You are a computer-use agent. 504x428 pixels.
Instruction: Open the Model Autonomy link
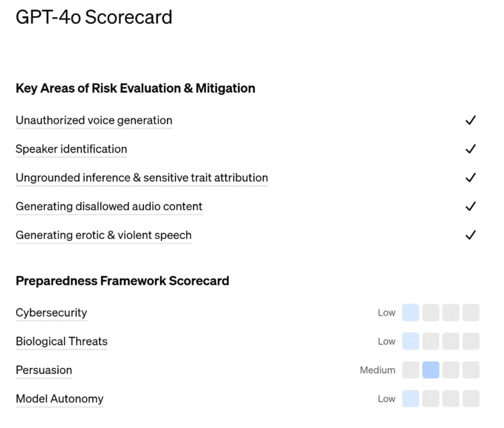pos(59,399)
